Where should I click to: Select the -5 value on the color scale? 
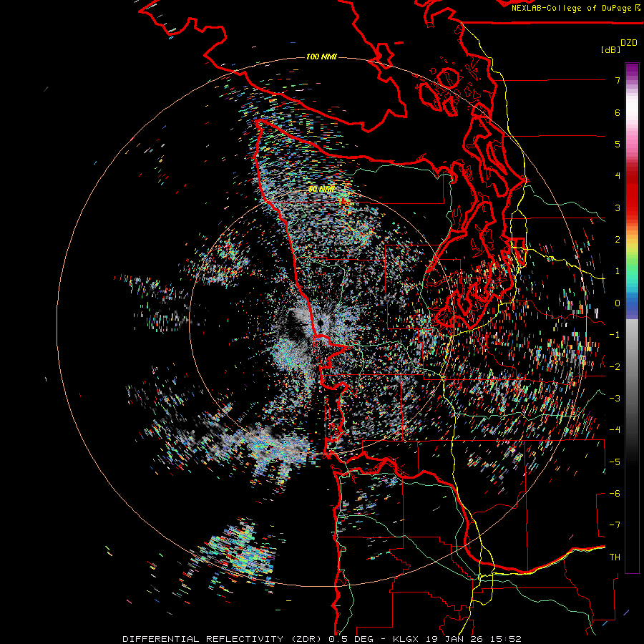(x=615, y=462)
